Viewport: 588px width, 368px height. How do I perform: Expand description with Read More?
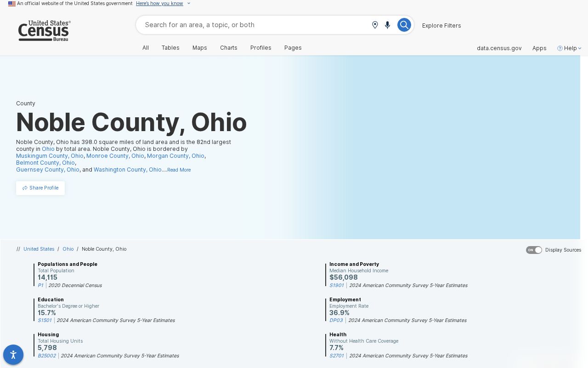(179, 170)
